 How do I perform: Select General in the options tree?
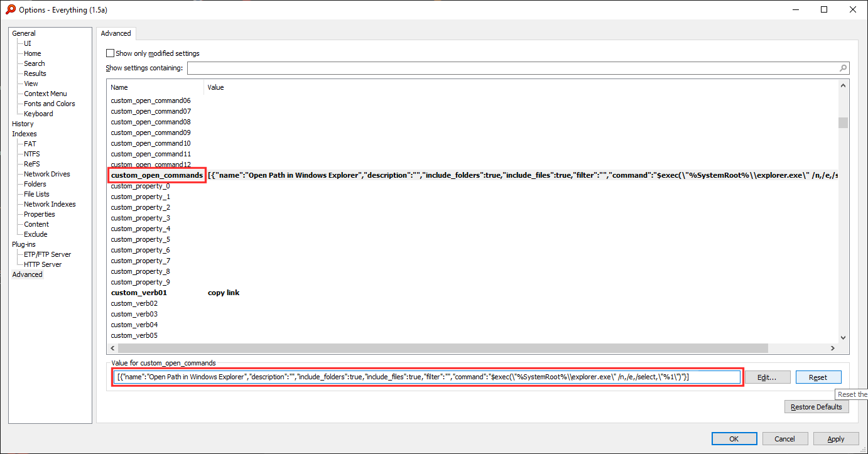point(24,33)
